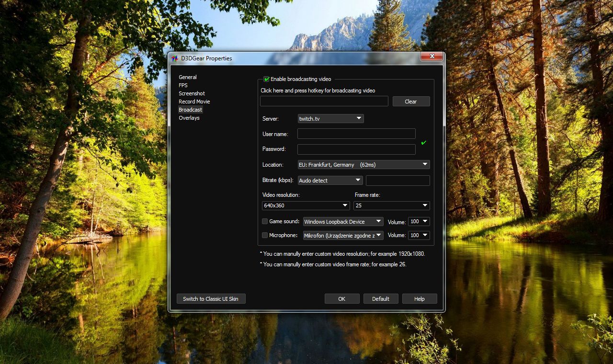
Task: Open the Microphone Volume dropdown
Action: pyautogui.click(x=419, y=235)
